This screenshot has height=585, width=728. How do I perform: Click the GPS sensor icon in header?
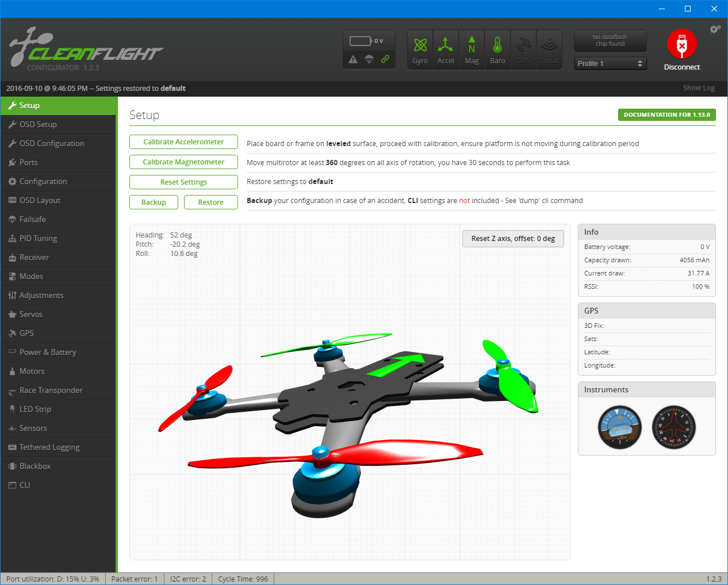(523, 49)
